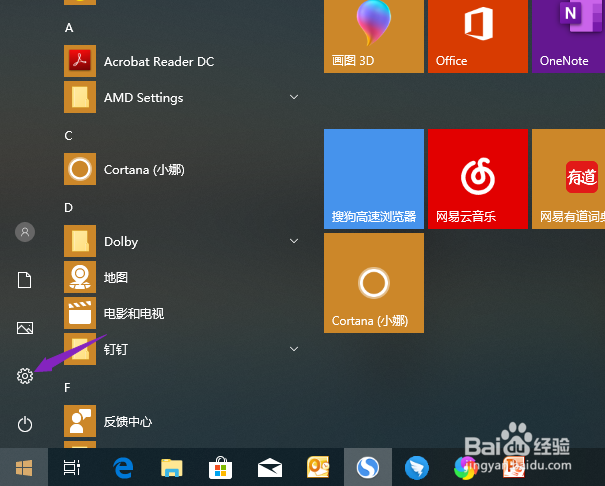
Task: Open the 画图 3D tile
Action: [x=374, y=36]
